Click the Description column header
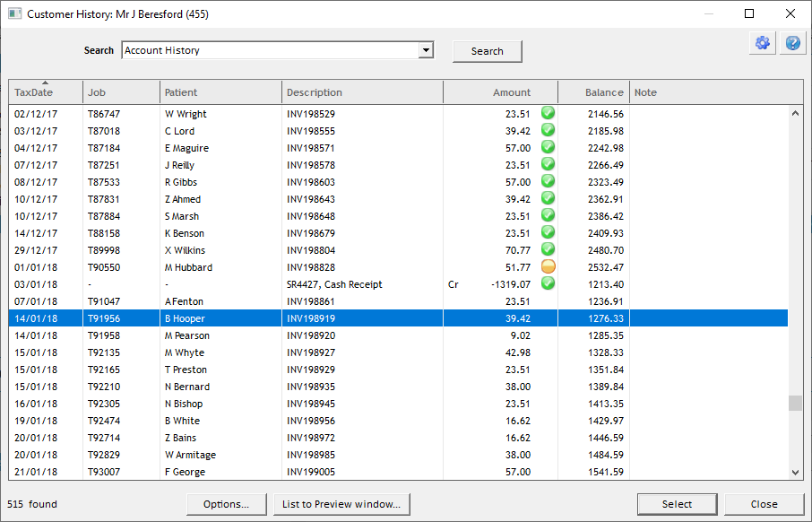 [x=362, y=92]
